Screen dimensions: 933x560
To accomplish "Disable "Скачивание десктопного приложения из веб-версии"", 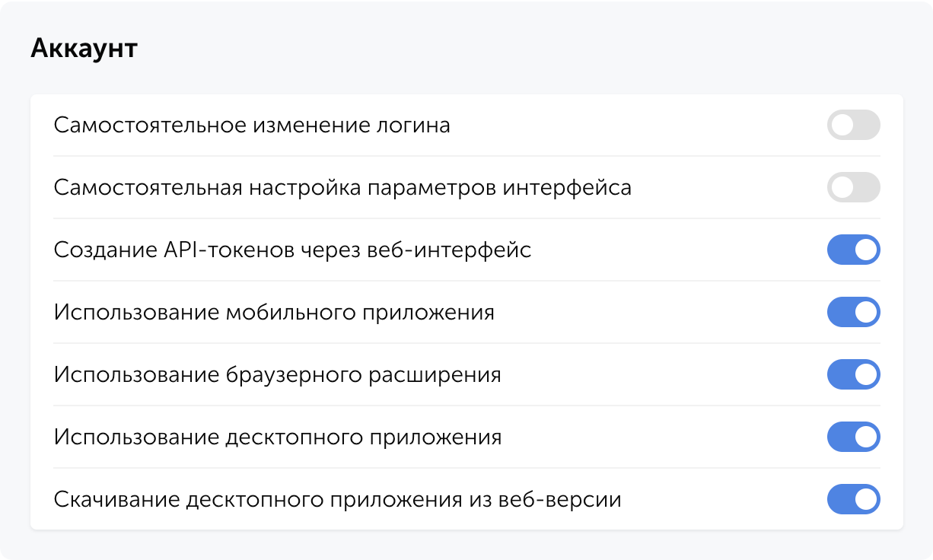I will pos(853,499).
